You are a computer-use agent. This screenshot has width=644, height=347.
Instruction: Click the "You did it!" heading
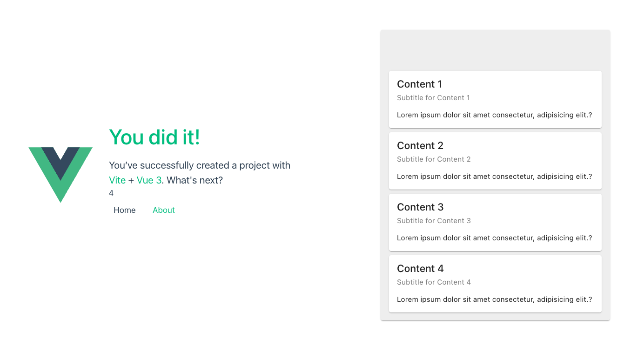[x=154, y=137]
